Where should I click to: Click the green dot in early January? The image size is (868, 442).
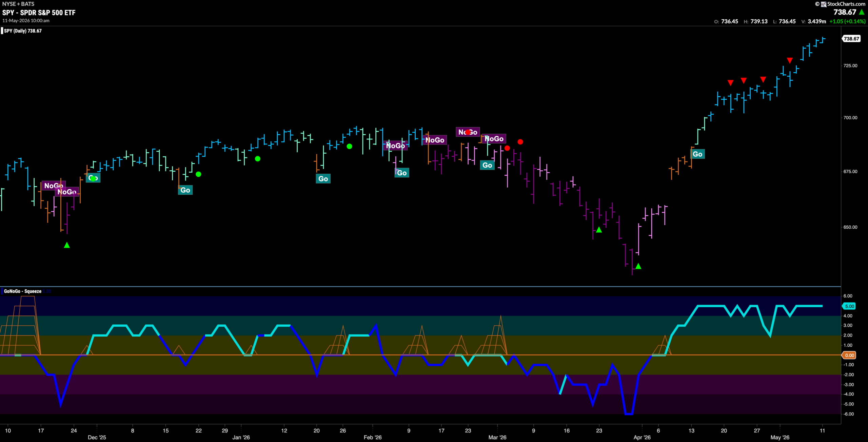pos(258,158)
